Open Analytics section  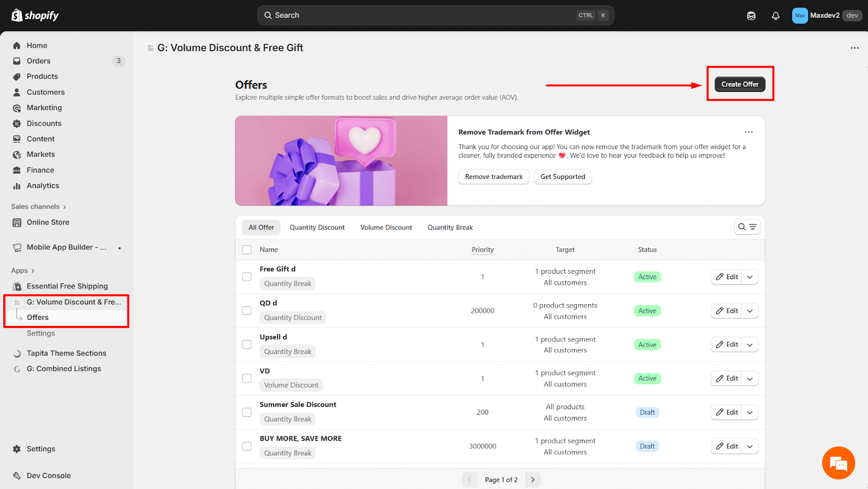coord(43,185)
